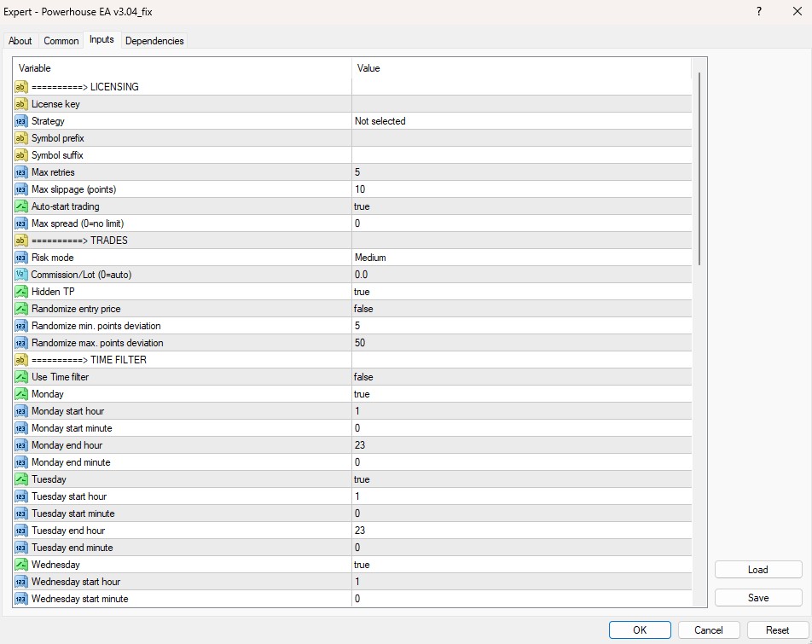
Task: Click the string icon beside License key
Action: coord(20,104)
